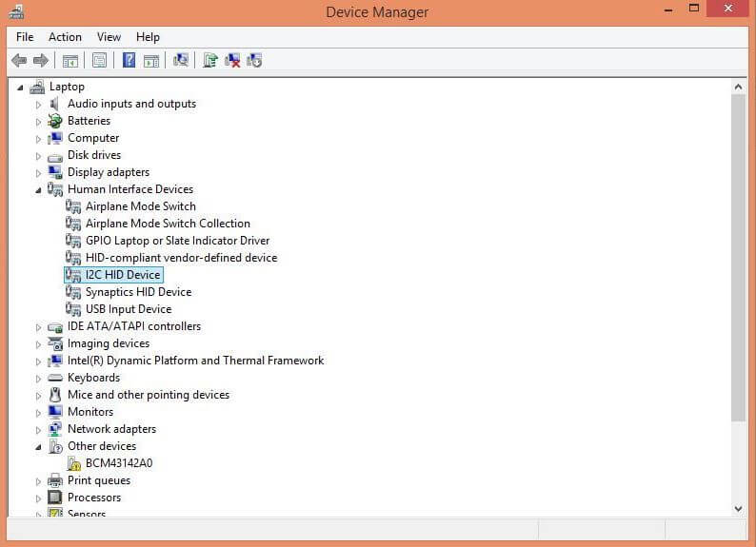
Task: Select the Print queues label
Action: coord(99,480)
